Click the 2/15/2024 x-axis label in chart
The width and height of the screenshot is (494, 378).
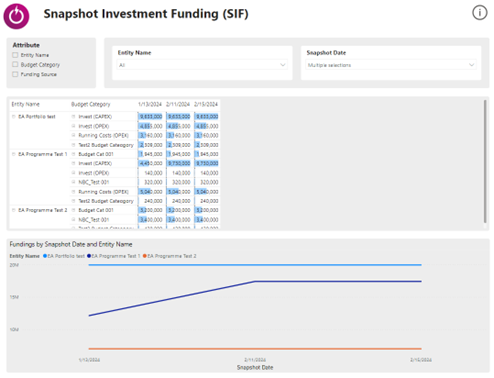tap(421, 360)
